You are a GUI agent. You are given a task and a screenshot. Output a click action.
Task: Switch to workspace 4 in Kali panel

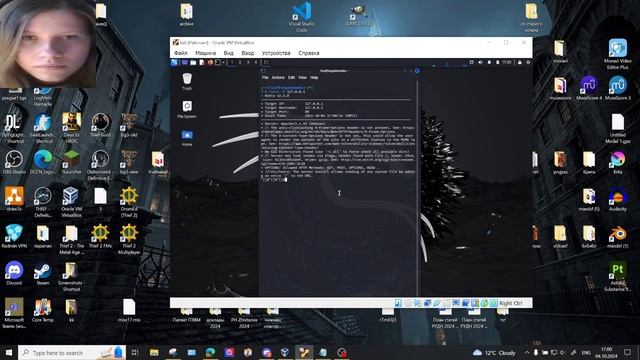(256, 62)
